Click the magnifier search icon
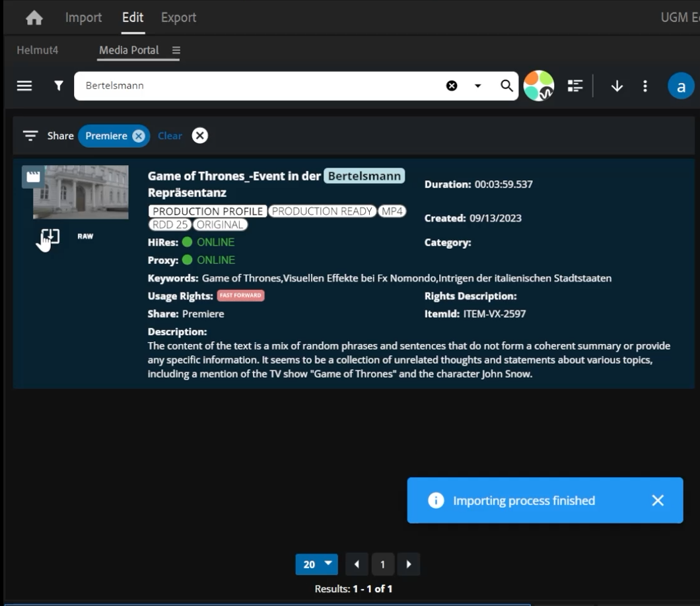The image size is (700, 606). 507,86
